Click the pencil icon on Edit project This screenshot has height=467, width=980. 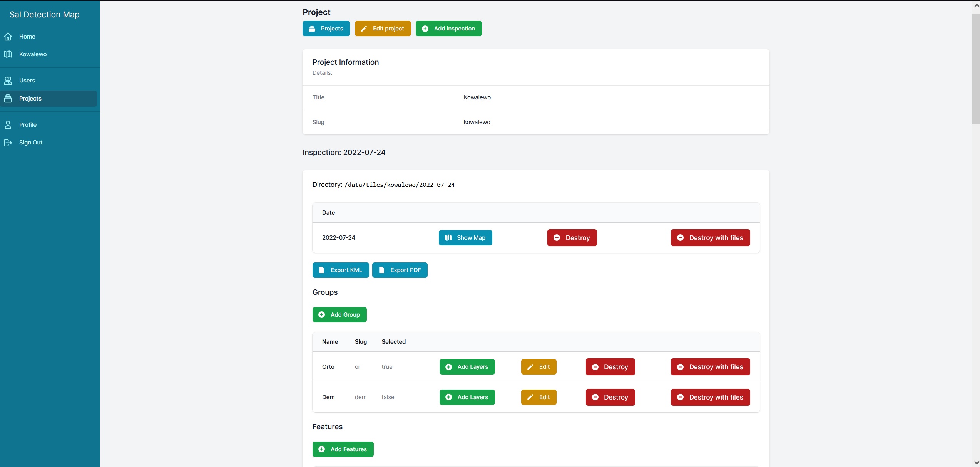(364, 29)
